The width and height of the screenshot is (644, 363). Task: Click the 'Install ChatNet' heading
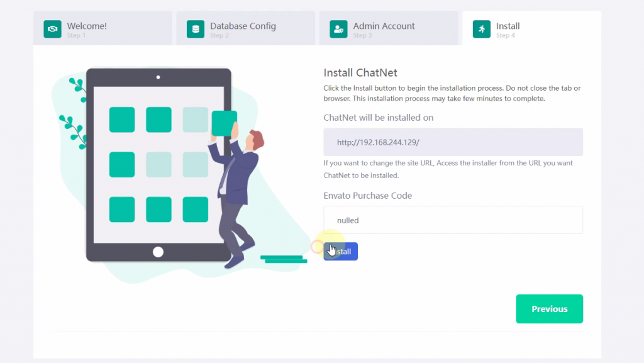click(360, 73)
